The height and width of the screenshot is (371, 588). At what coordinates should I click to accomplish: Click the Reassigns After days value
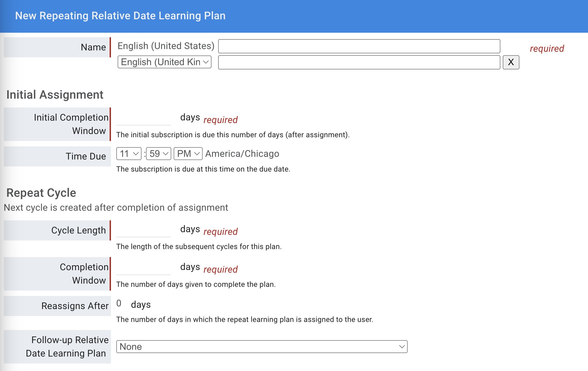point(119,304)
